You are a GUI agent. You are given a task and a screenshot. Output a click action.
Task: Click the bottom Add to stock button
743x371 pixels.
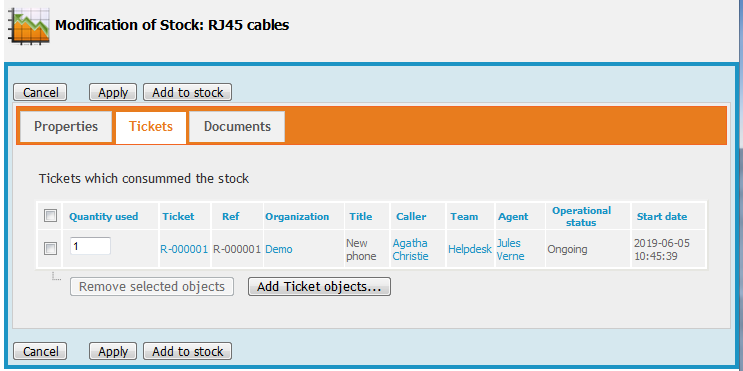188,351
